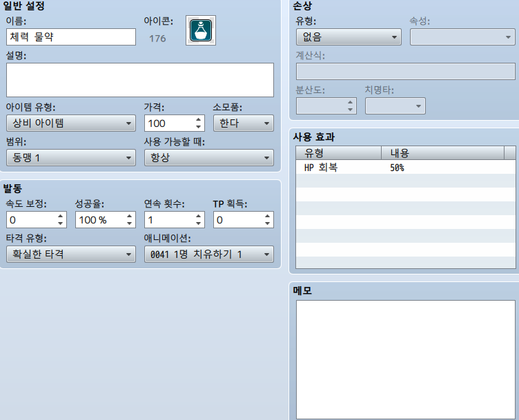Lower 속도 보정 with the down arrow
This screenshot has width=519, height=420.
[60, 223]
